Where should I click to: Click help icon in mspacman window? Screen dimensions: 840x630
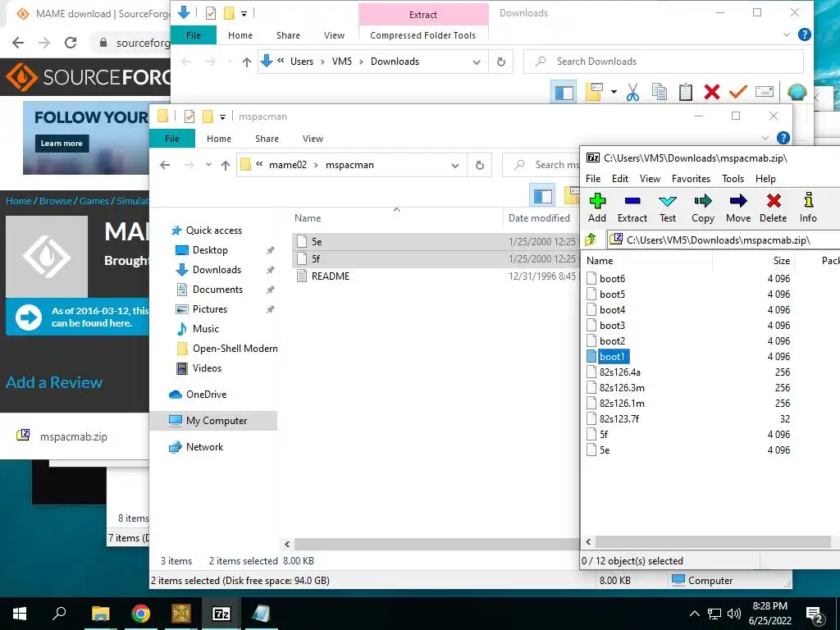(x=783, y=138)
